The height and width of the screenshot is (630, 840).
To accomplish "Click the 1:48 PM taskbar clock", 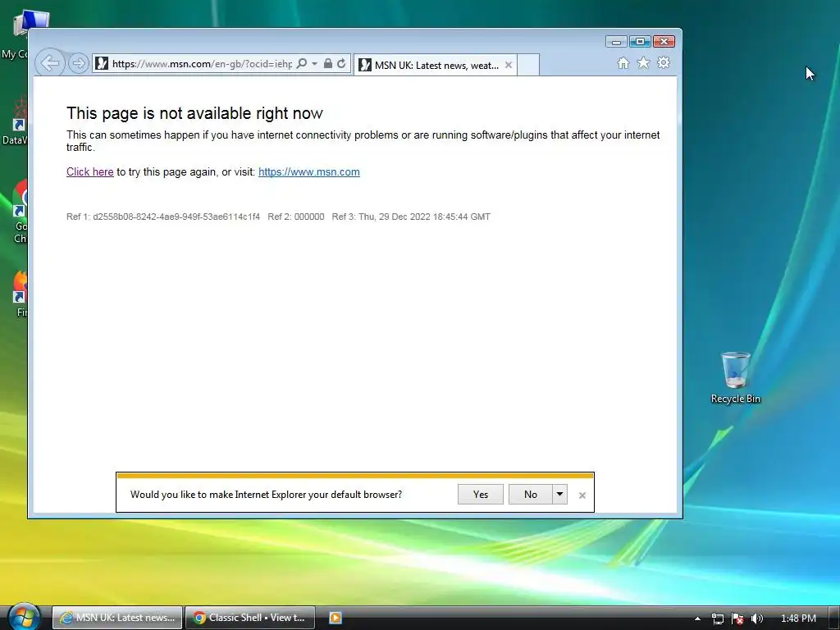I will coord(798,619).
